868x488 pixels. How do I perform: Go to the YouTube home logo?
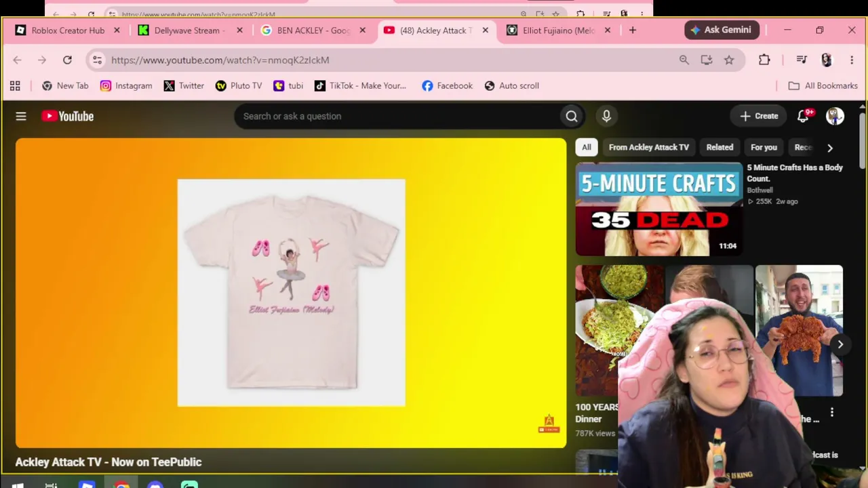pyautogui.click(x=67, y=117)
